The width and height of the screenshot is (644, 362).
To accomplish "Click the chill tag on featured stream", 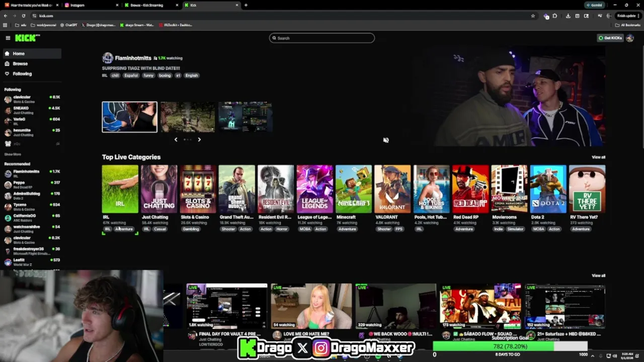I will (x=115, y=75).
